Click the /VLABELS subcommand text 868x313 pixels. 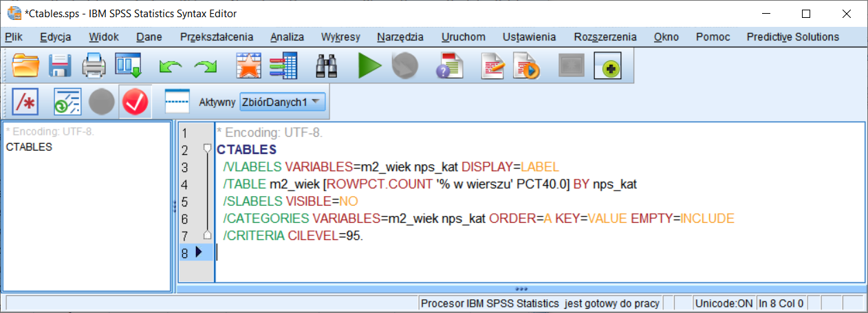point(252,167)
